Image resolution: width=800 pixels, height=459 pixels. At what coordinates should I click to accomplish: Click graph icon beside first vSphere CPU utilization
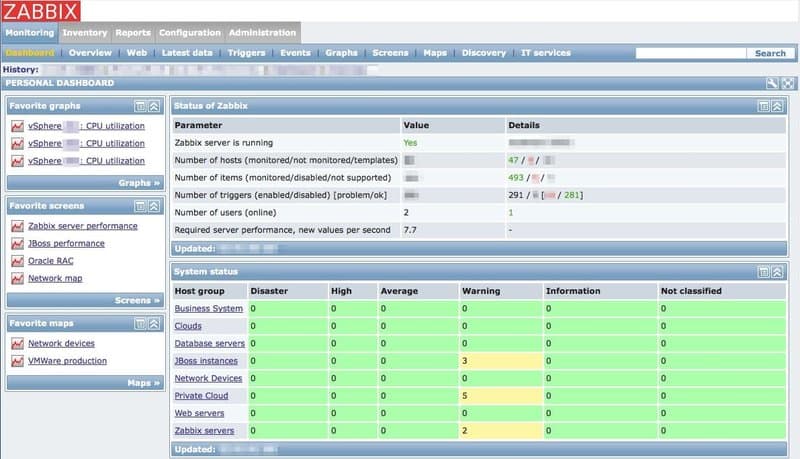click(17, 126)
